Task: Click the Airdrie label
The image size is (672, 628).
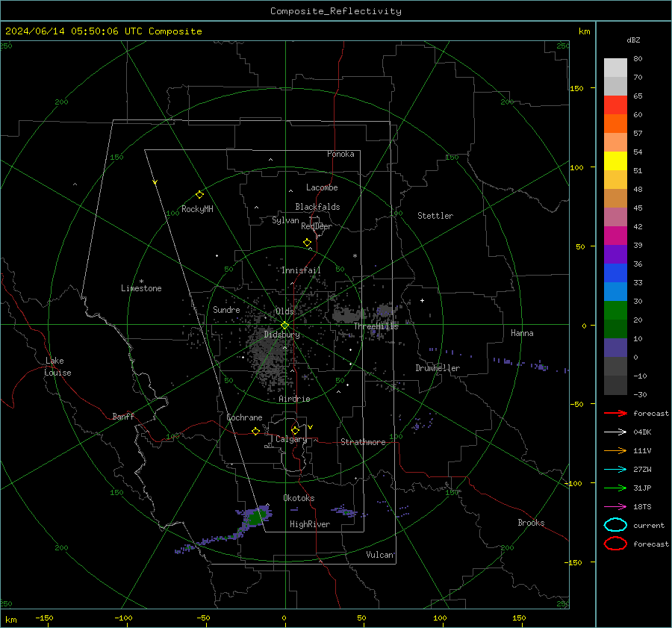Action: point(294,399)
